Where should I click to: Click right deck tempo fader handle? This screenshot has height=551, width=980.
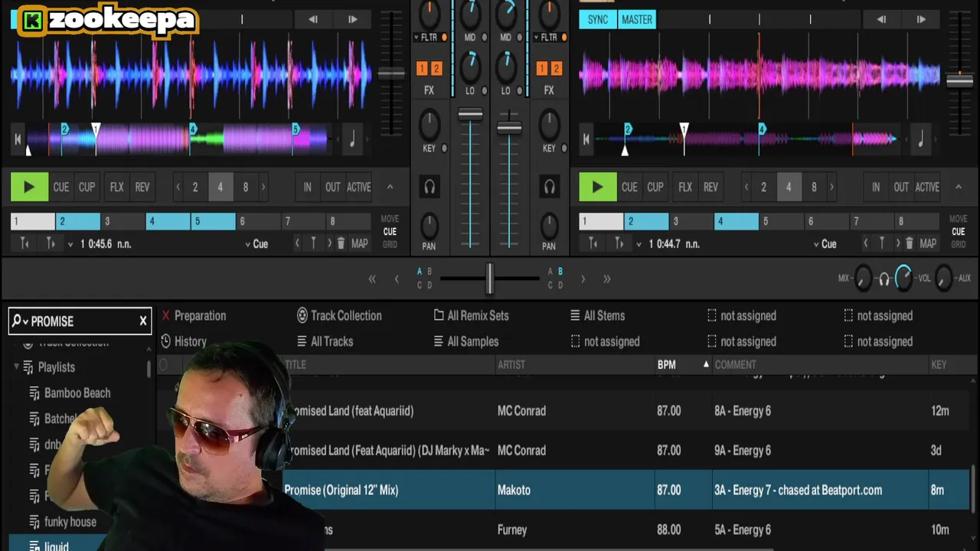pos(959,80)
